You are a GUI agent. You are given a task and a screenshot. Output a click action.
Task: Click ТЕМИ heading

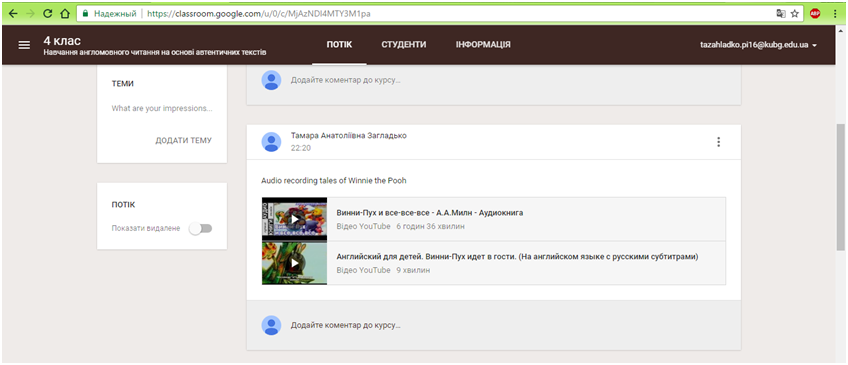click(122, 84)
